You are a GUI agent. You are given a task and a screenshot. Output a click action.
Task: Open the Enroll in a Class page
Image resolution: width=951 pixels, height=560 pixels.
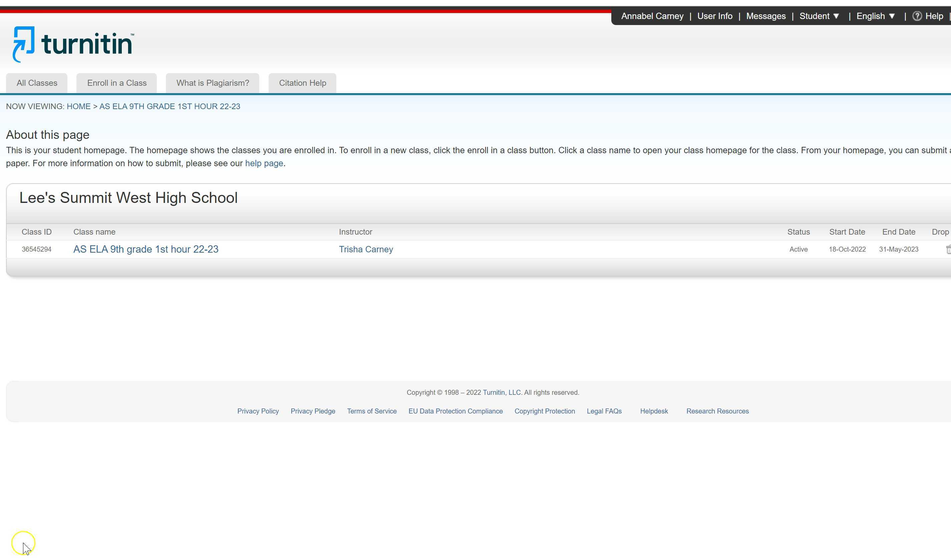pyautogui.click(x=116, y=83)
